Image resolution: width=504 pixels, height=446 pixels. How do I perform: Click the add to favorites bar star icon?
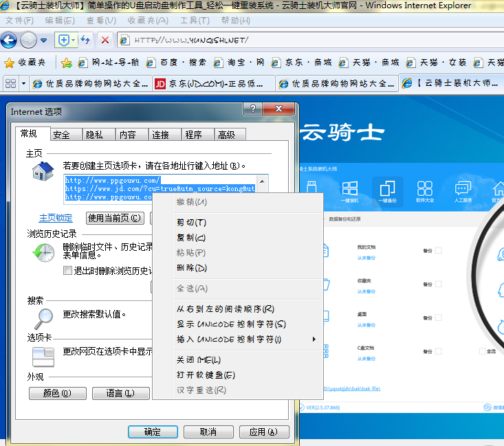(x=67, y=63)
